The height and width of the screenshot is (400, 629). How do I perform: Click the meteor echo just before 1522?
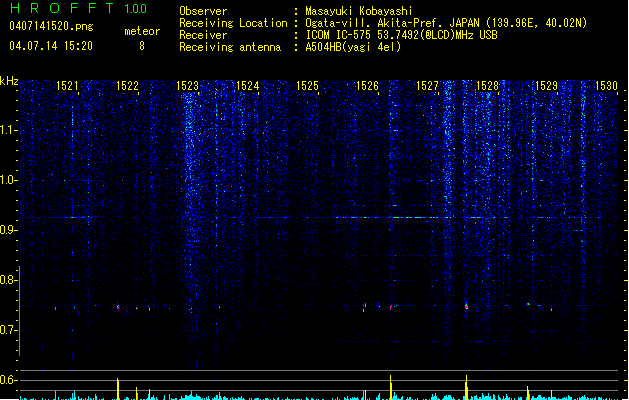[x=118, y=307]
